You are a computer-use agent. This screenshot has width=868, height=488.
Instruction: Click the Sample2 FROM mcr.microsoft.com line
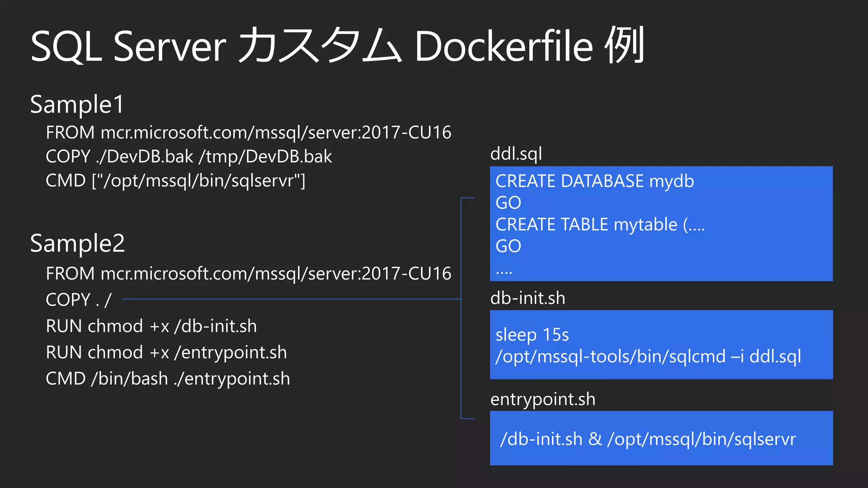[248, 274]
